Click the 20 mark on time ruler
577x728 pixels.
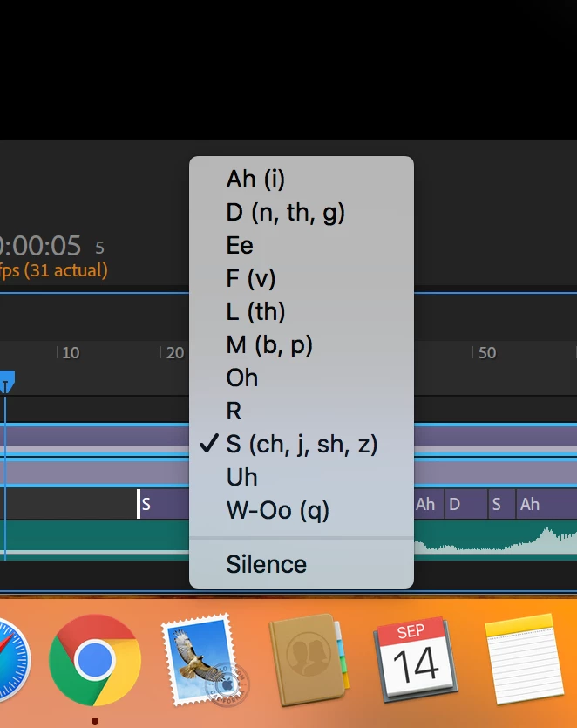click(174, 353)
